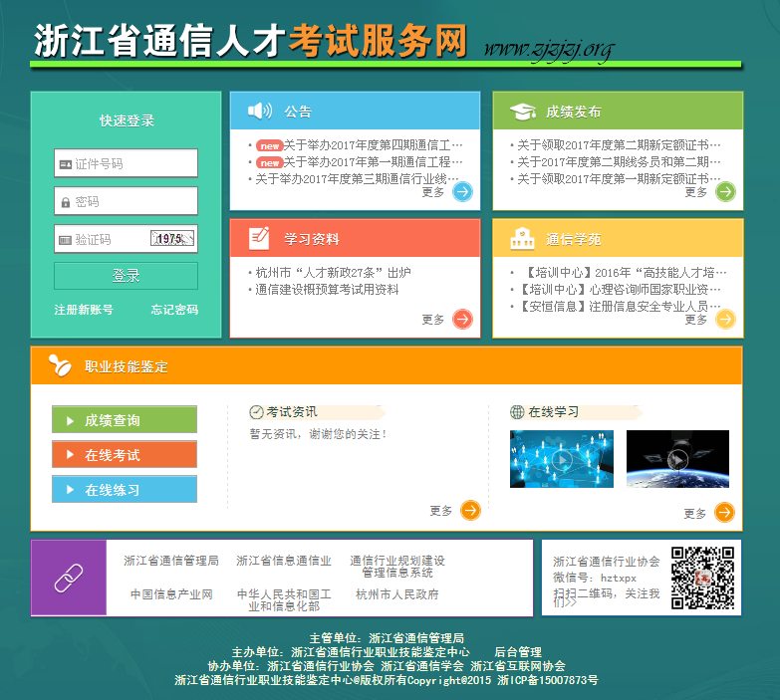Screen dimensions: 780x700
Task: Click the red arrow icon in 学习资料 panel
Action: (x=462, y=319)
